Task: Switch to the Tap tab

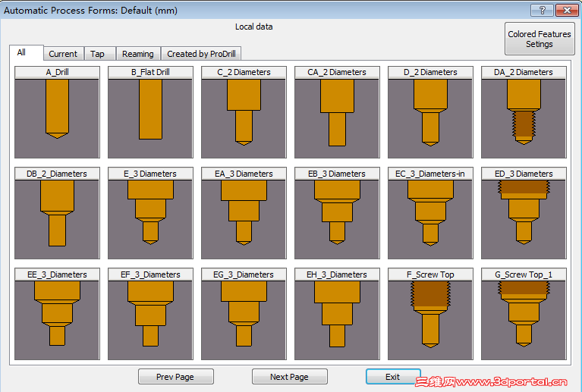Action: pos(100,54)
